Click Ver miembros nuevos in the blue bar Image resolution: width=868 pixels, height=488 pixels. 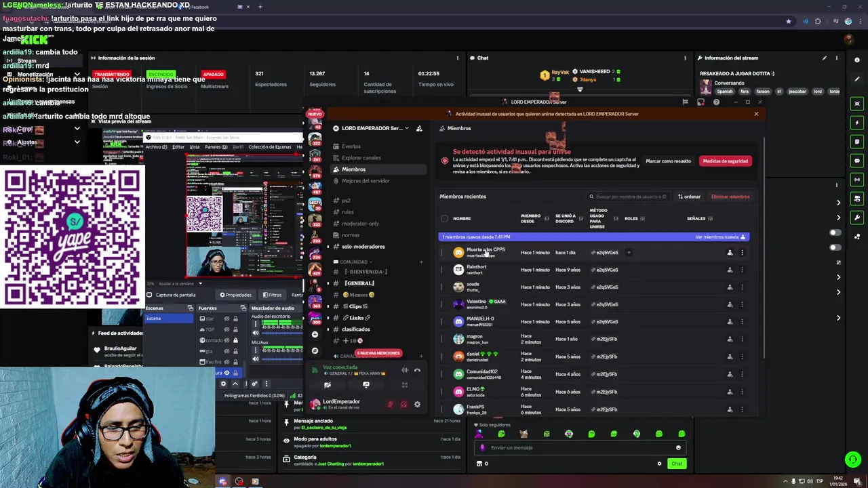point(720,237)
